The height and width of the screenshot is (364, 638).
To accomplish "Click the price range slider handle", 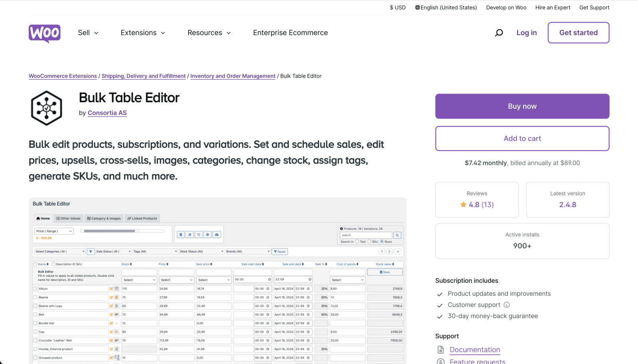I will 137,231.
